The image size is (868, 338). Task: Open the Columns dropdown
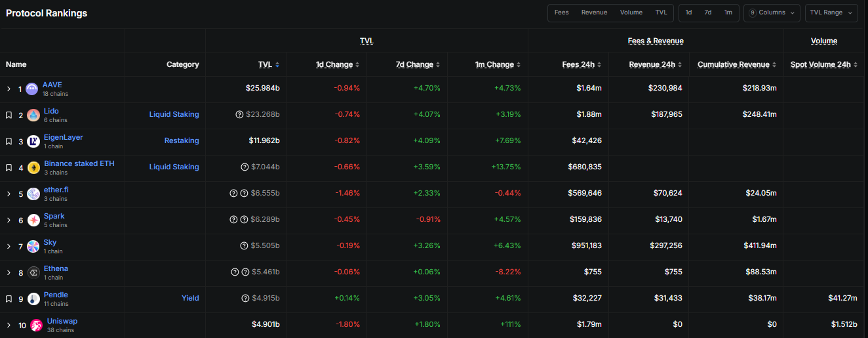pos(772,12)
